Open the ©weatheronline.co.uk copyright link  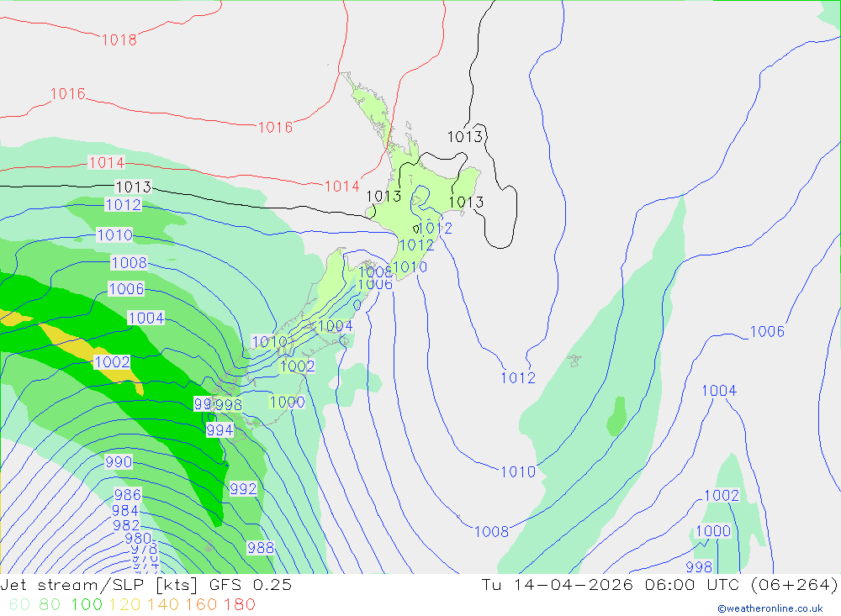(x=770, y=608)
